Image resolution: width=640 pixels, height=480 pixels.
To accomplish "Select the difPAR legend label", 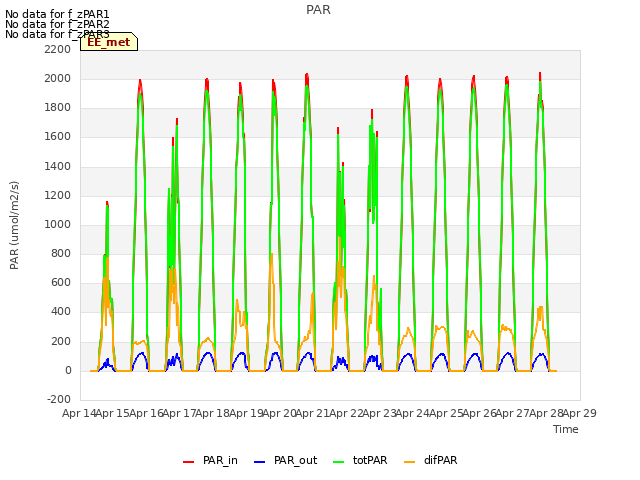I will pyautogui.click(x=440, y=460).
